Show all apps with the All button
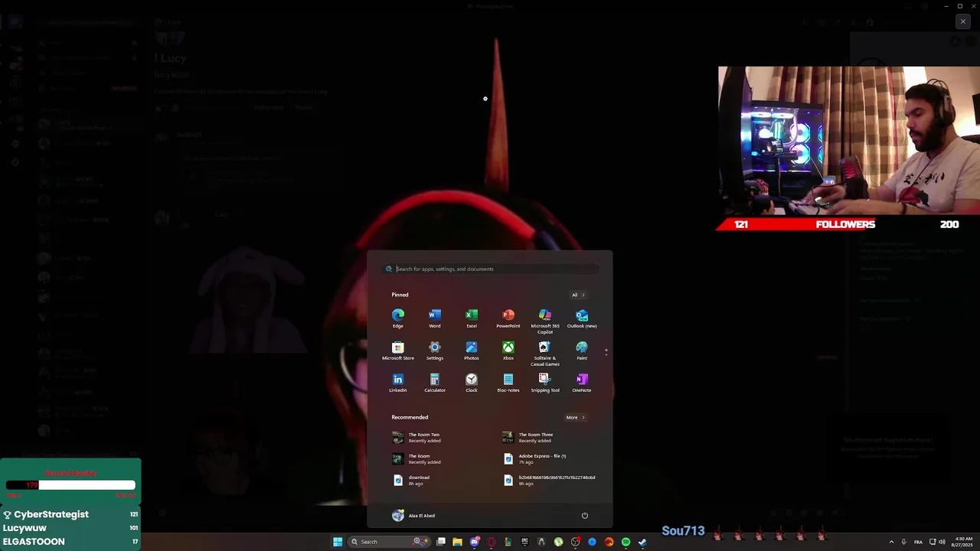 [x=578, y=295]
